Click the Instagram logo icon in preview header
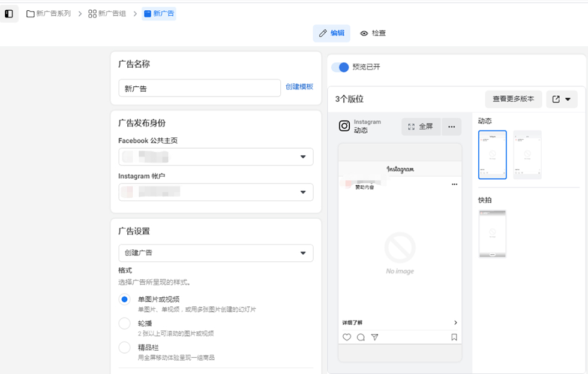Screen dimensions: 588x374 (x=344, y=126)
